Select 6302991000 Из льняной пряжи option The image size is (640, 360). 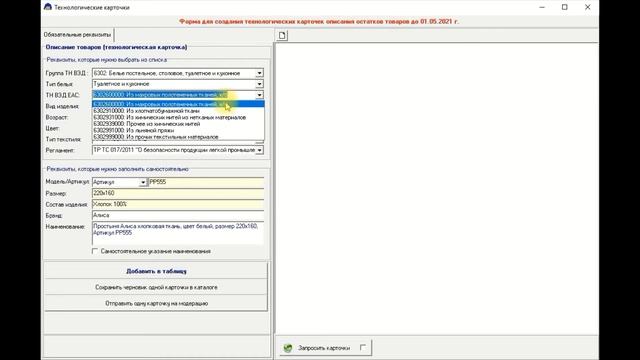(x=178, y=130)
